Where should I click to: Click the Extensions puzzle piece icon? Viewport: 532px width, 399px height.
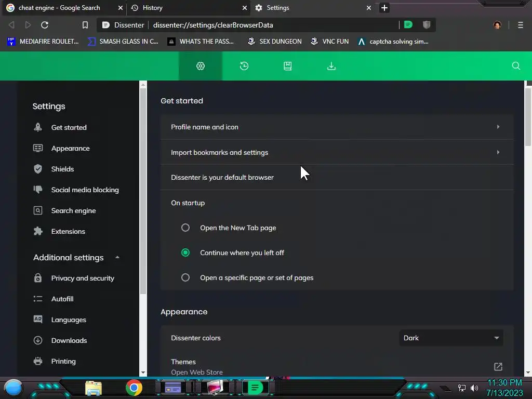pyautogui.click(x=38, y=231)
